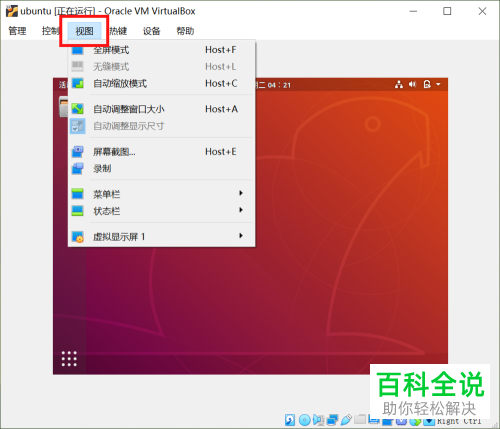Image resolution: width=500 pixels, height=429 pixels.
Task: Open the 设备 menu
Action: [x=152, y=31]
